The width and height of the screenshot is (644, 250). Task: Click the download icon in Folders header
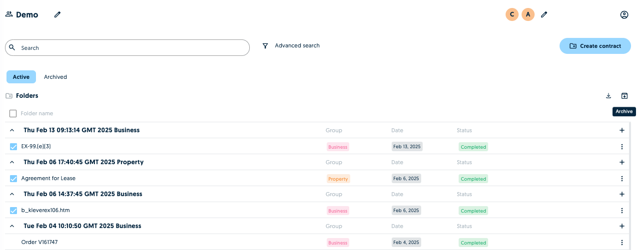(609, 96)
